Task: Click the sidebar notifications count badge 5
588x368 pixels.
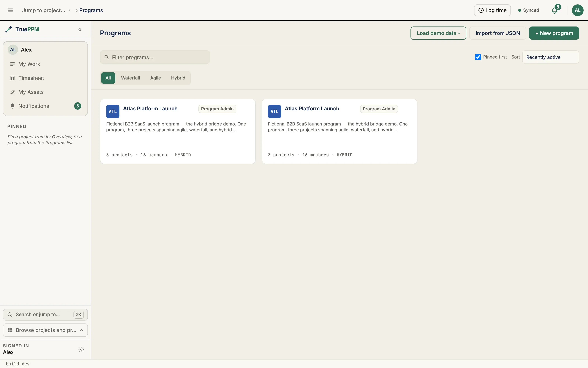Action: click(x=78, y=106)
